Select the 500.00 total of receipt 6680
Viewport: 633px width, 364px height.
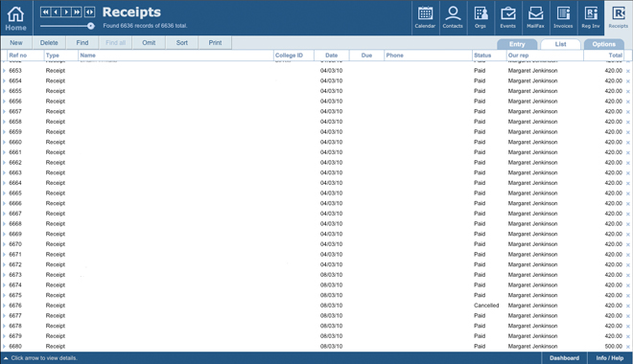613,346
